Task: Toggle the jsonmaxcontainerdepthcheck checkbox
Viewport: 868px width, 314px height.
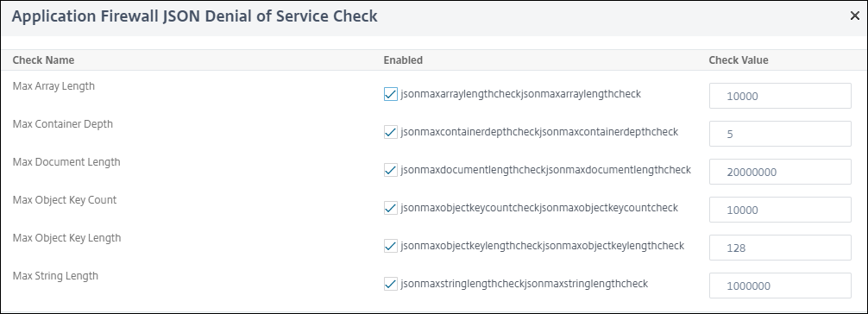Action: coord(390,132)
